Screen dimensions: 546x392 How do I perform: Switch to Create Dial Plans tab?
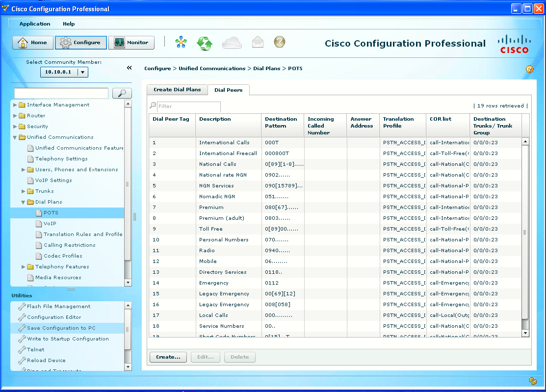177,89
